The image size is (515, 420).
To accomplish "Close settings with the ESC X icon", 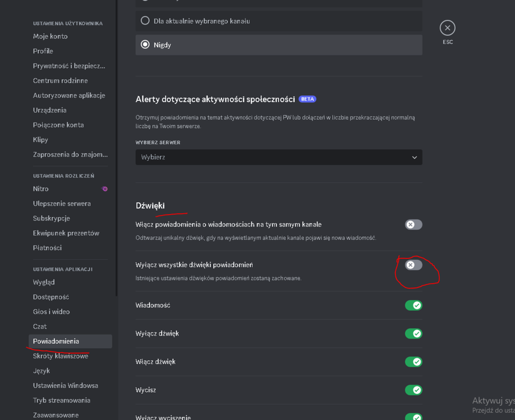I will coord(447,28).
